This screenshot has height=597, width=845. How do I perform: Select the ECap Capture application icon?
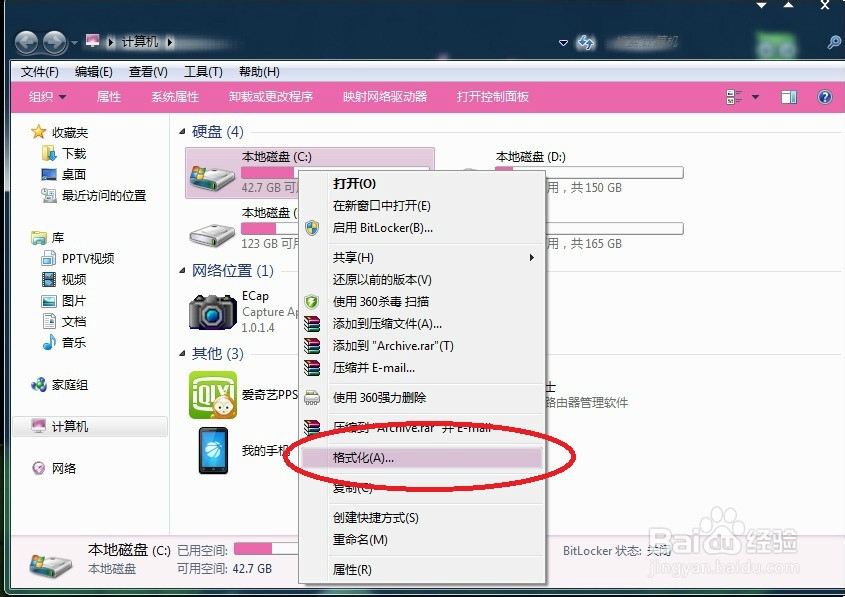coord(211,312)
